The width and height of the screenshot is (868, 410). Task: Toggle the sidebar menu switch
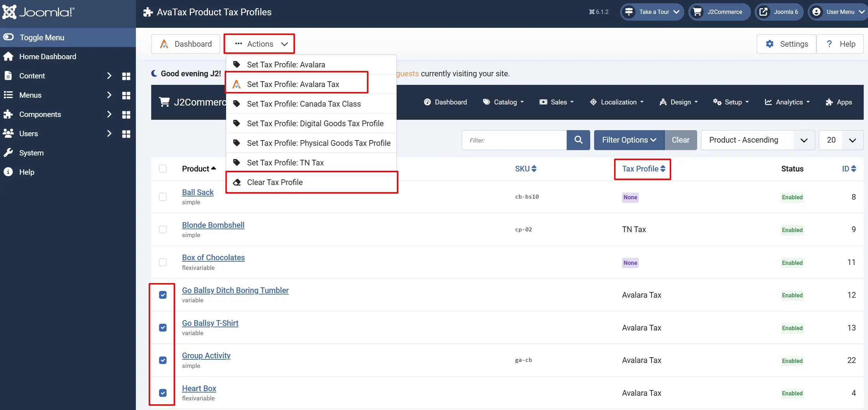9,37
